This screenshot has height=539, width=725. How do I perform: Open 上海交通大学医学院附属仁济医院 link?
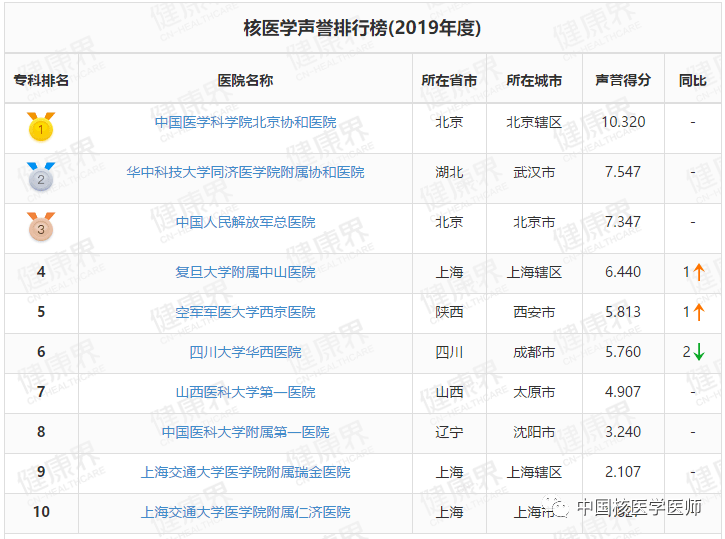[x=246, y=512]
